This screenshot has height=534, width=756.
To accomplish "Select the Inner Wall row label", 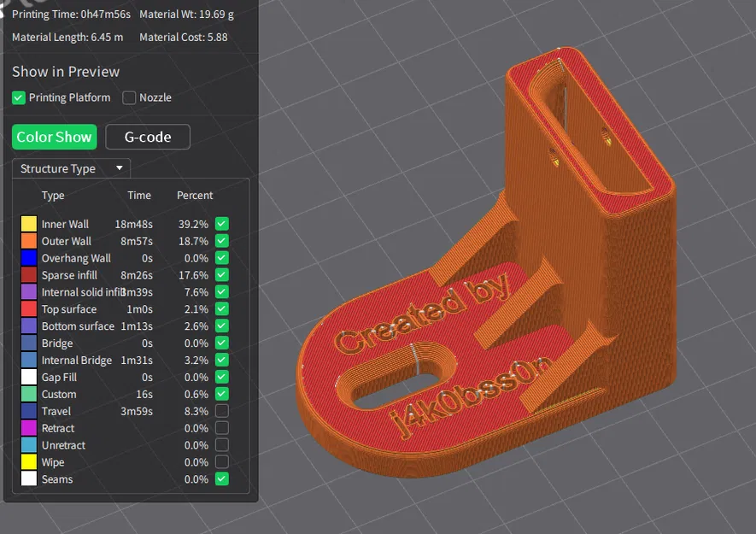I will (65, 224).
